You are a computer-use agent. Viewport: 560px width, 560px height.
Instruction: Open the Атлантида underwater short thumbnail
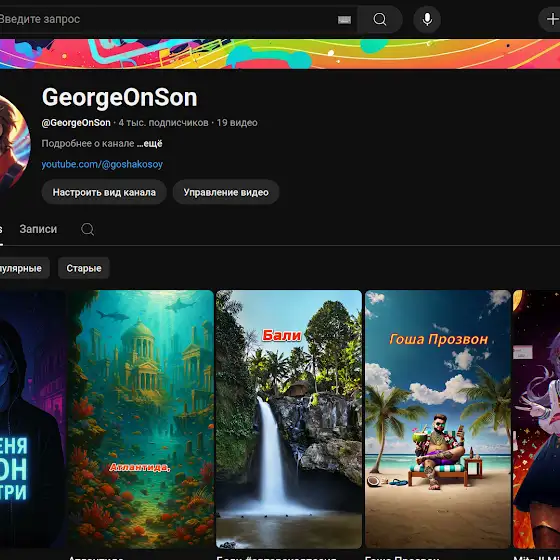[141, 419]
